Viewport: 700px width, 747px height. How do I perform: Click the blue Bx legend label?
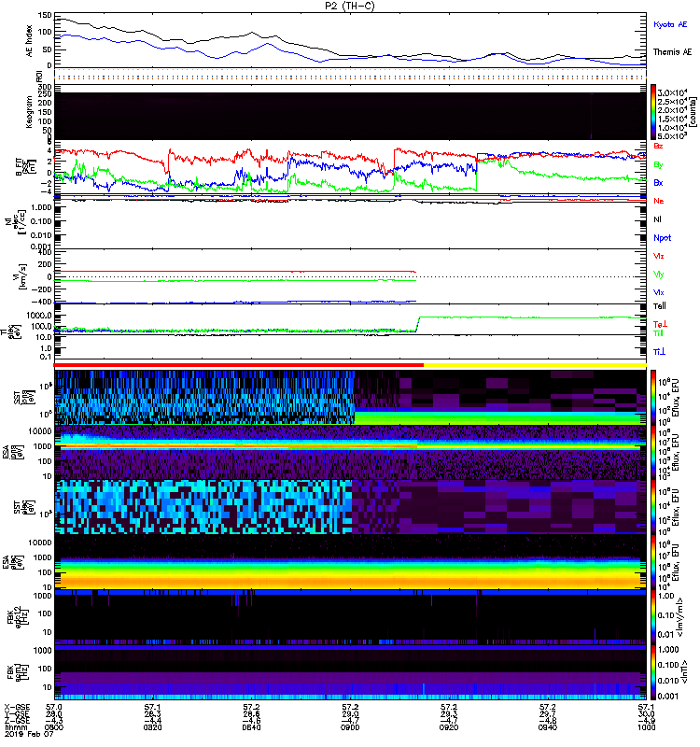(659, 183)
